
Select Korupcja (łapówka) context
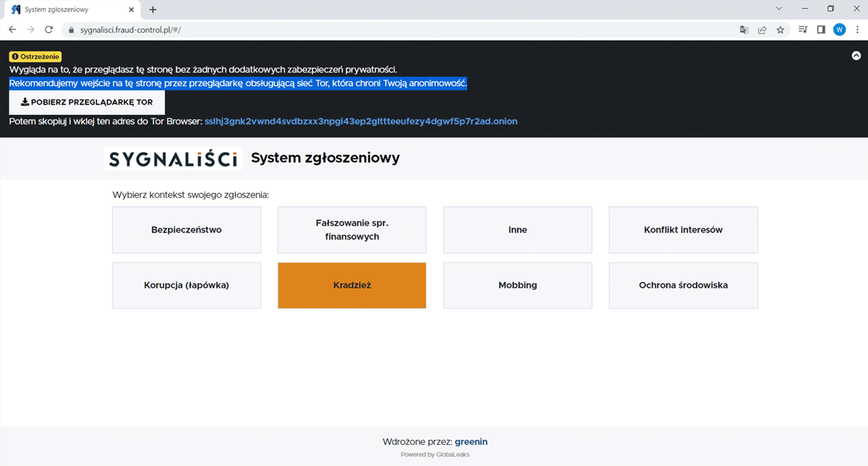coord(186,286)
